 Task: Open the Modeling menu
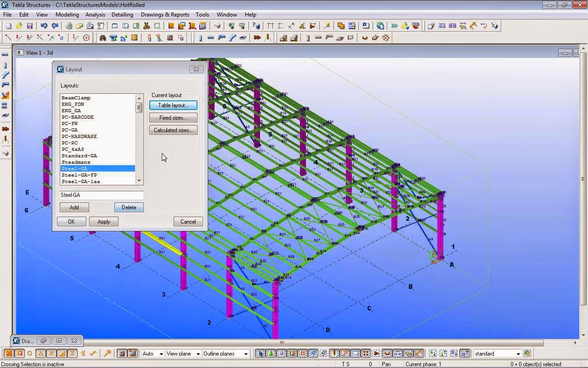(x=67, y=14)
